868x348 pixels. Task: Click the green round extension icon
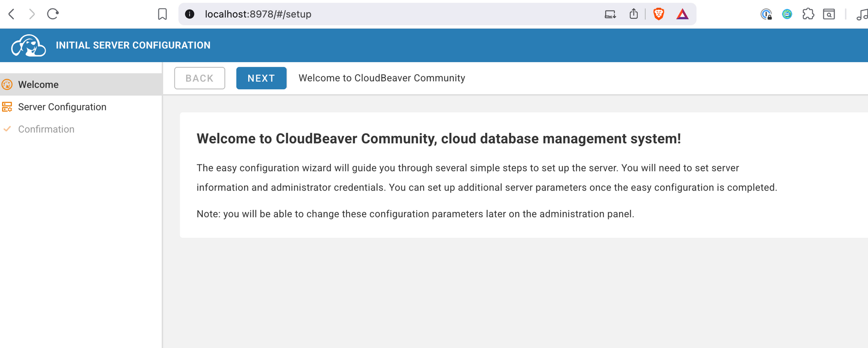pyautogui.click(x=787, y=14)
